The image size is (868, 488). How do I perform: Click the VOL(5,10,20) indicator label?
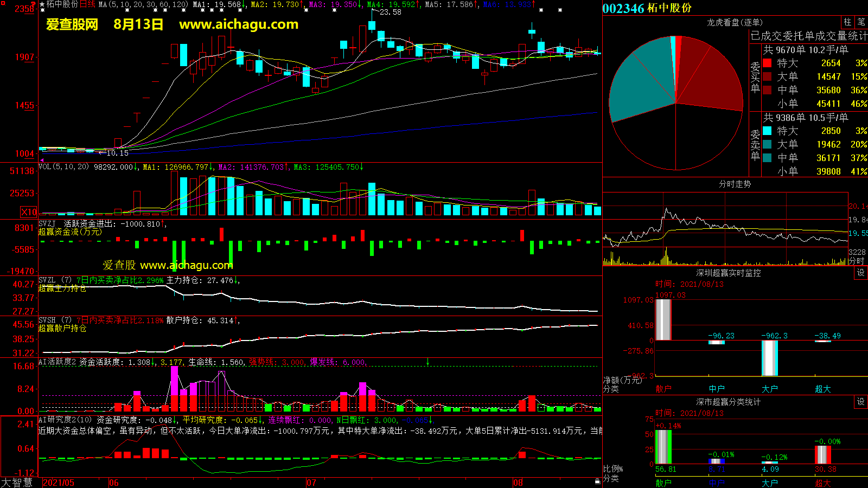pyautogui.click(x=63, y=167)
